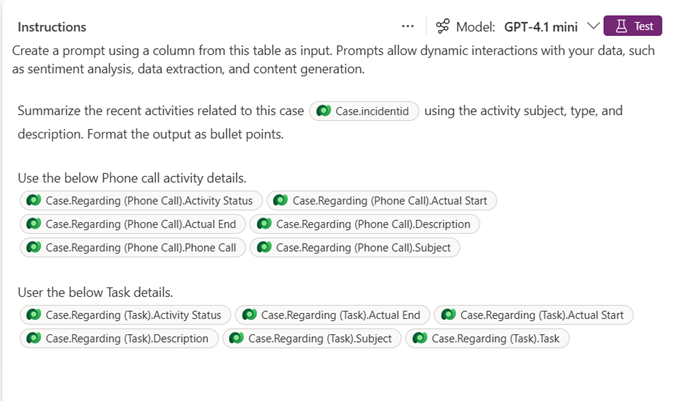The image size is (674, 401).
Task: Click the Dataverse icon on Task Subject chip
Action: (236, 338)
